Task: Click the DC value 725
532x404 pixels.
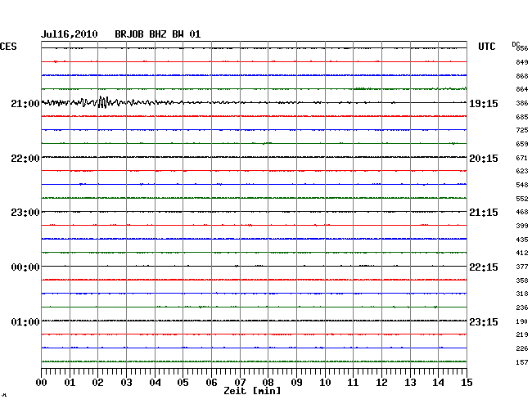Action: pyautogui.click(x=522, y=130)
